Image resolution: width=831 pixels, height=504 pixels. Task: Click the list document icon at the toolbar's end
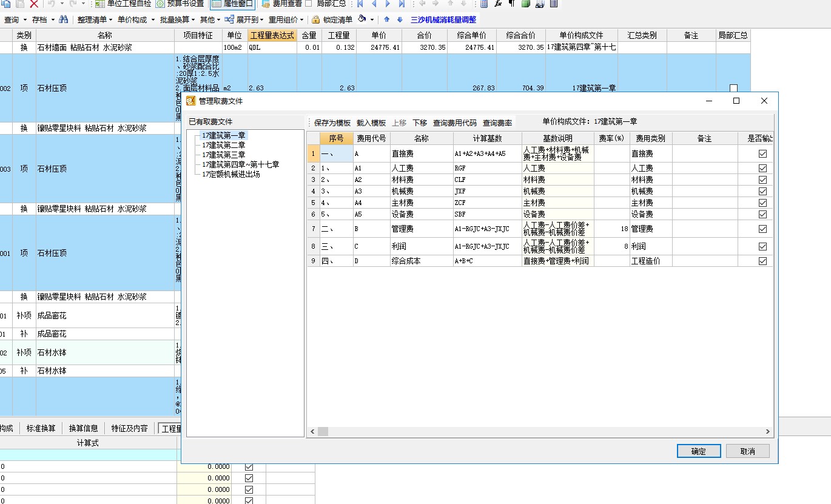tap(553, 4)
